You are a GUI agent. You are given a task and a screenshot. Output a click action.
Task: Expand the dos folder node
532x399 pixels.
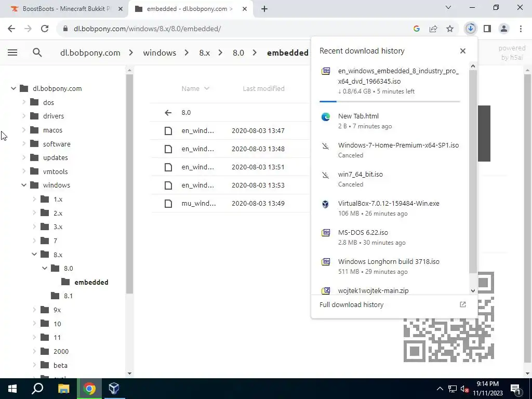(24, 102)
